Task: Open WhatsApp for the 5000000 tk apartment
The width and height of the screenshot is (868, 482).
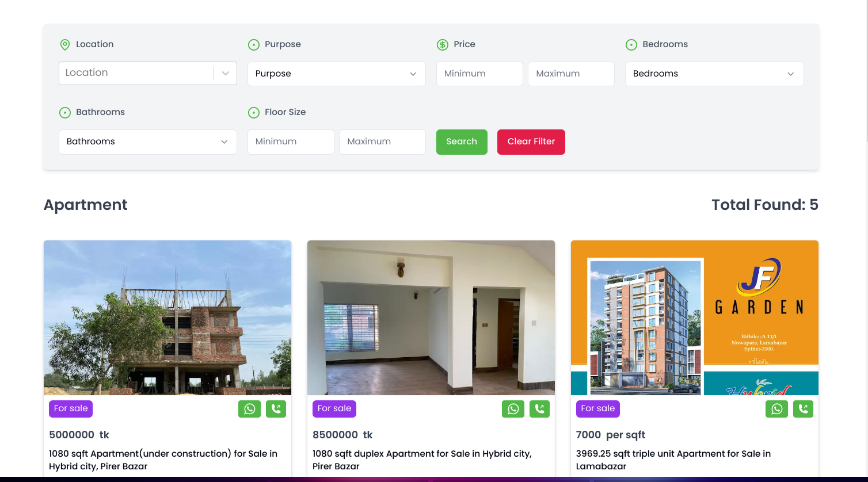Action: (x=249, y=408)
